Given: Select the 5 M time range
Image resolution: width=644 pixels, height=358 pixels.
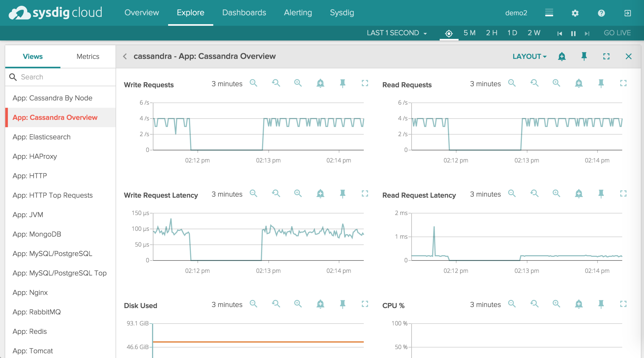Looking at the screenshot, I should (x=469, y=33).
